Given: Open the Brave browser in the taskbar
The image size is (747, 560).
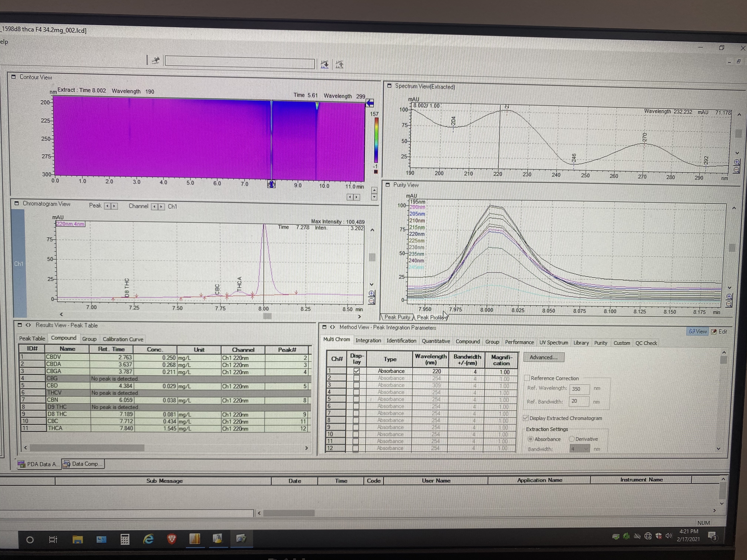Looking at the screenshot, I should coord(172,539).
